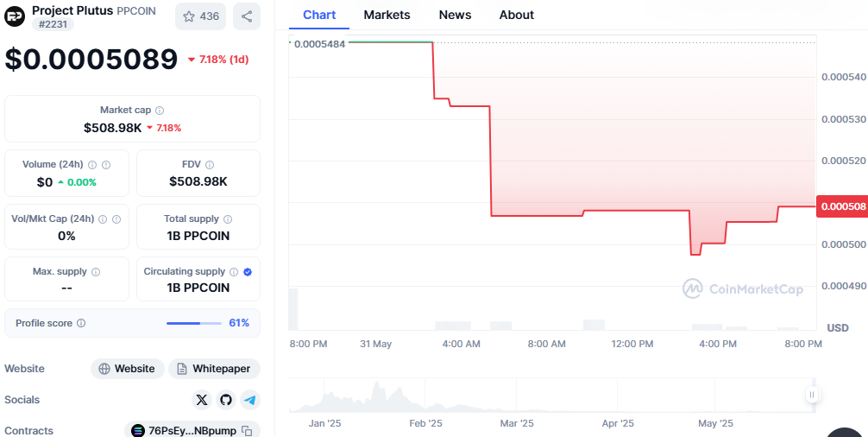Open Circulating supply info icon
The image size is (868, 437).
pyautogui.click(x=234, y=272)
